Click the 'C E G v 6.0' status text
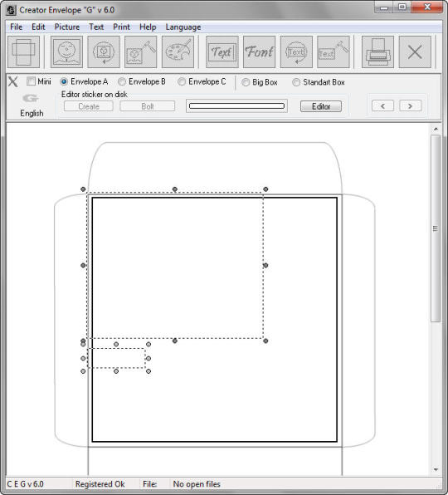 [x=25, y=484]
